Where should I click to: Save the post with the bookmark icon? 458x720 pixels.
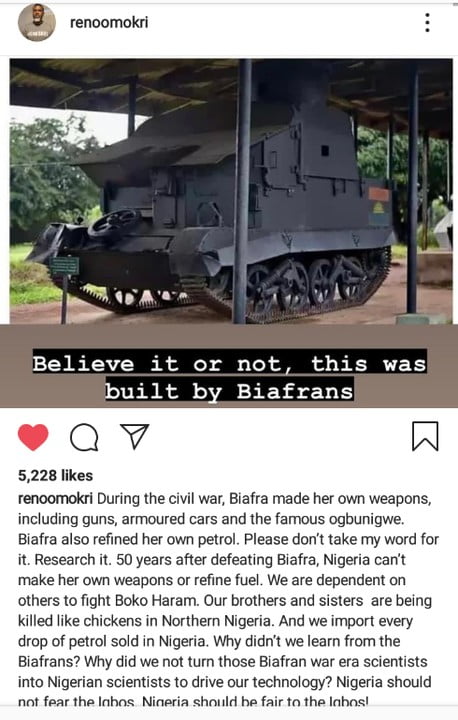pyautogui.click(x=425, y=436)
